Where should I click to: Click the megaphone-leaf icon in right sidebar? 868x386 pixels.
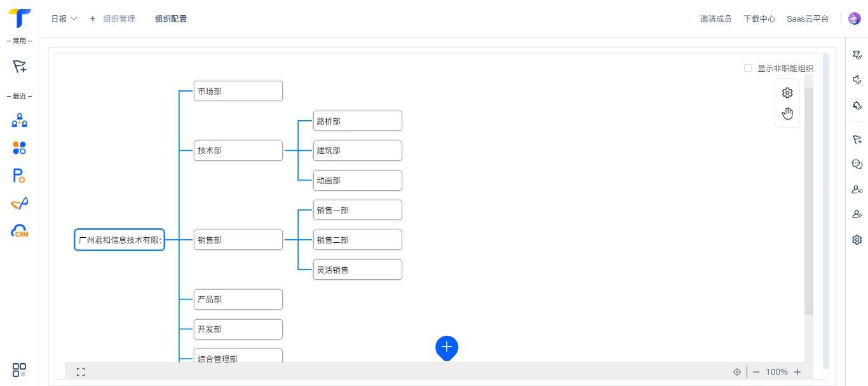(x=857, y=79)
